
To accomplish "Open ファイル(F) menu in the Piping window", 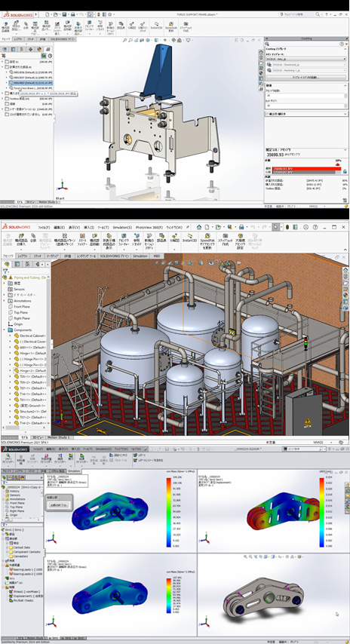I will 44,227.
